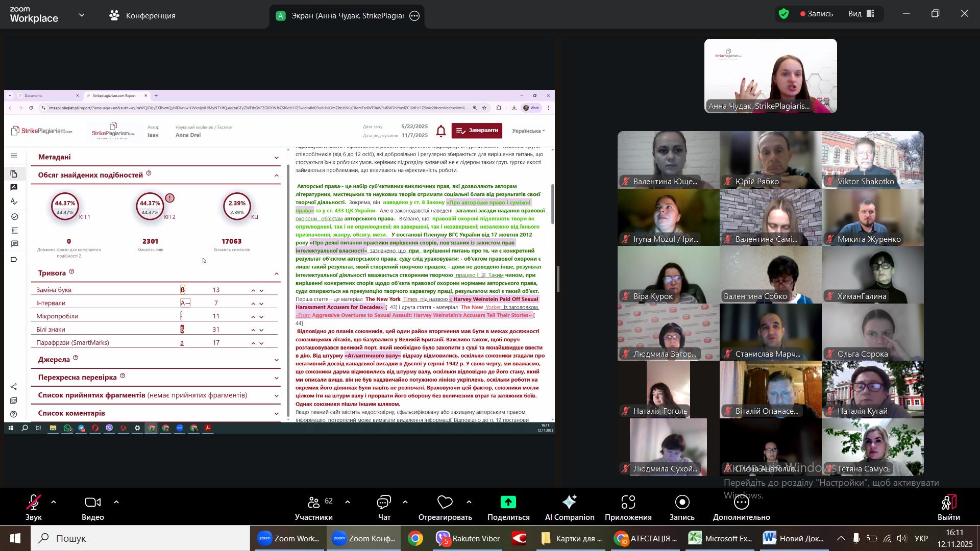Click the green encryption shield icon
The image size is (980, 551).
point(784,14)
